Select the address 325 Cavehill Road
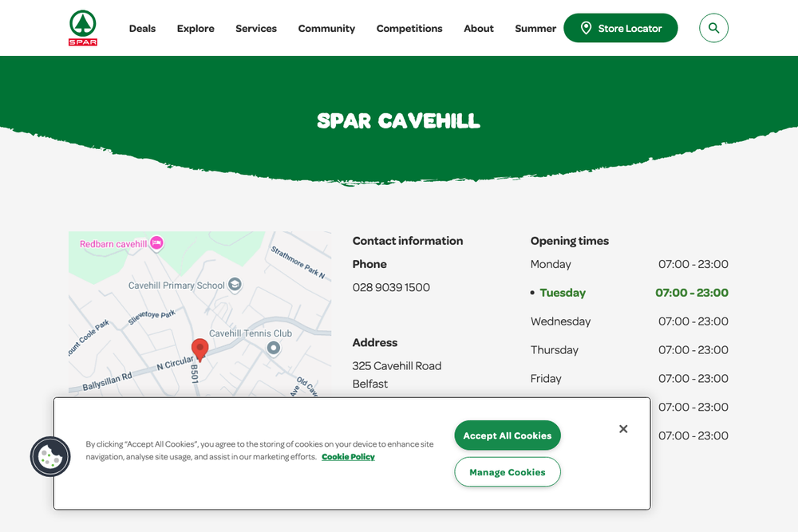The image size is (798, 532). [397, 365]
